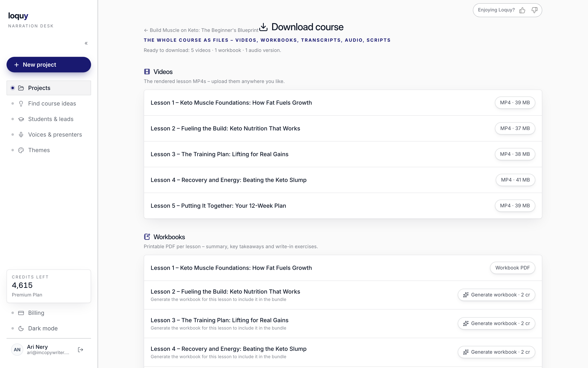The height and width of the screenshot is (368, 588).
Task: Download Lesson 4 MP4 · 41 MB
Action: click(x=515, y=180)
